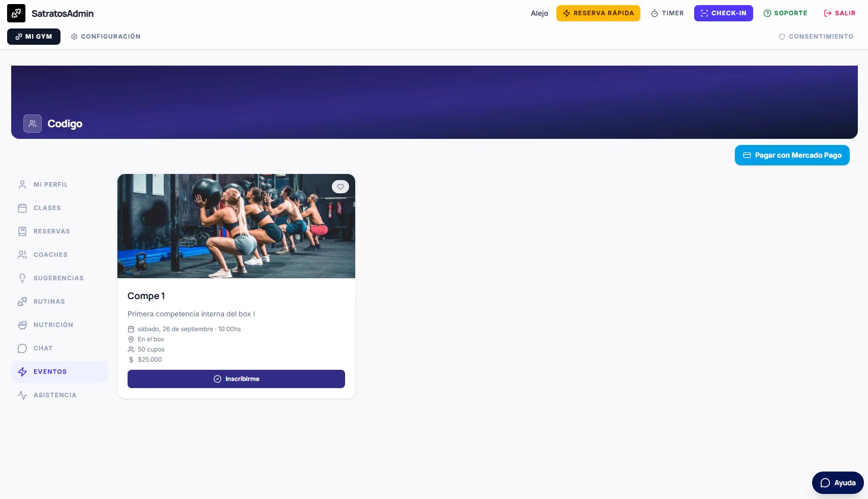The image size is (868, 499).
Task: Open the Configuración tab label
Action: [x=111, y=37]
